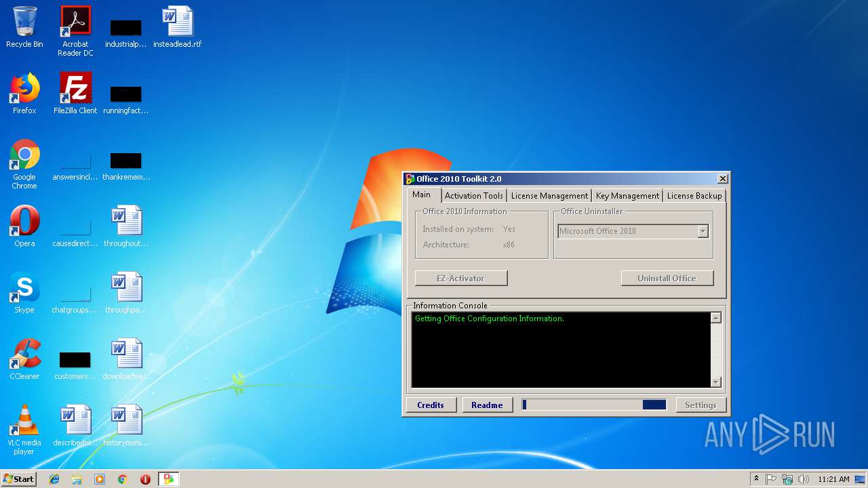Screen dimensions: 868x488
Task: Open VLC media player shortcut
Action: click(24, 430)
